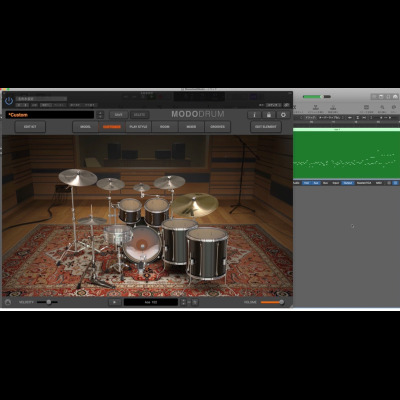Select the left rack tom
Image resolution: width=400 pixels, height=400 pixels.
[130, 210]
